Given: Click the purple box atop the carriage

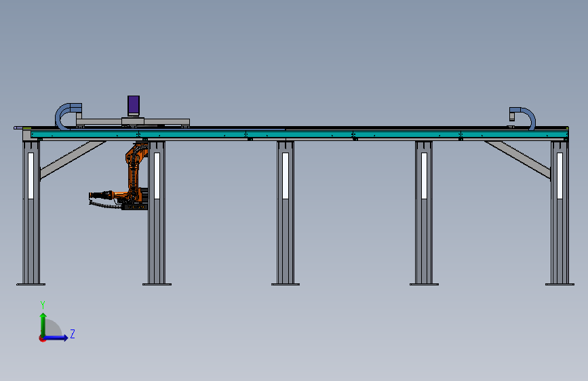Looking at the screenshot, I should (134, 105).
